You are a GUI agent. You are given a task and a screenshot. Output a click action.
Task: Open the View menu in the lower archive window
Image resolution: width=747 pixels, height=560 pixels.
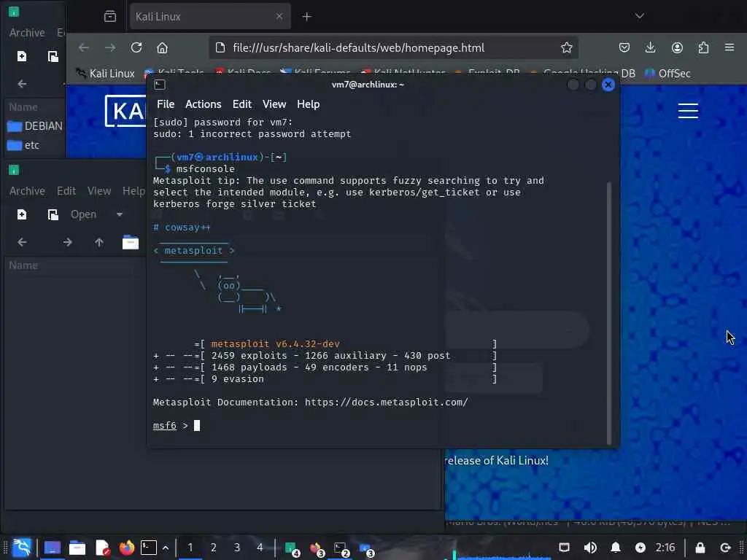(99, 191)
